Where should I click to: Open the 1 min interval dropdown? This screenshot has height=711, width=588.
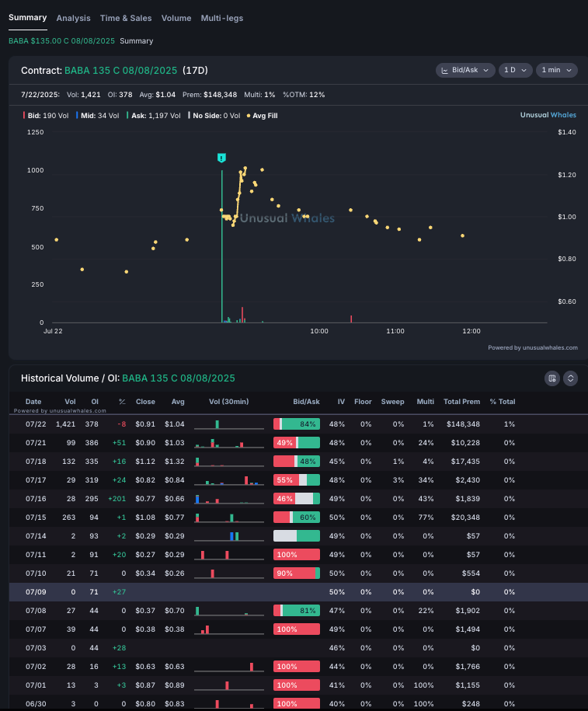click(557, 70)
